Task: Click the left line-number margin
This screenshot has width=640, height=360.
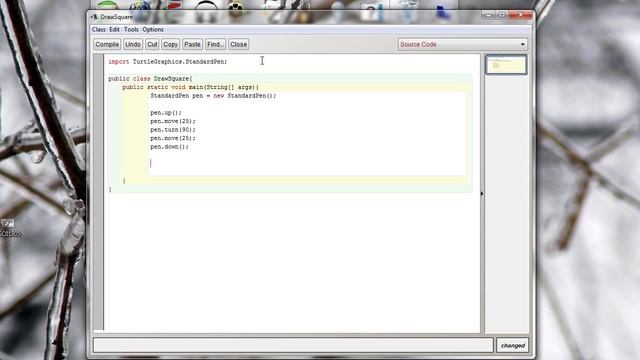Action: point(98,192)
